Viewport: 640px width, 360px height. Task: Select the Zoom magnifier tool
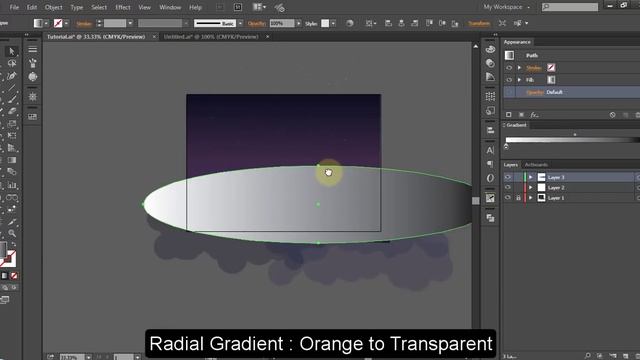[x=12, y=233]
